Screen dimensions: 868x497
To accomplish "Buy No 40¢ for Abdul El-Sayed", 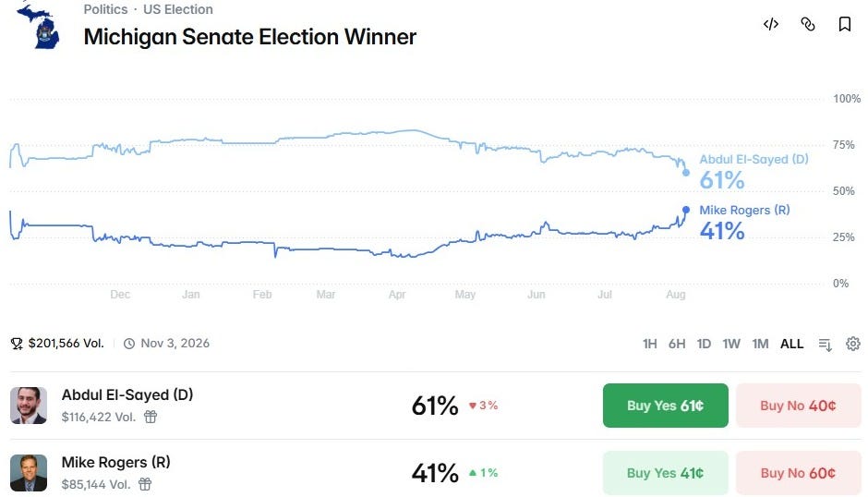I will [x=798, y=406].
